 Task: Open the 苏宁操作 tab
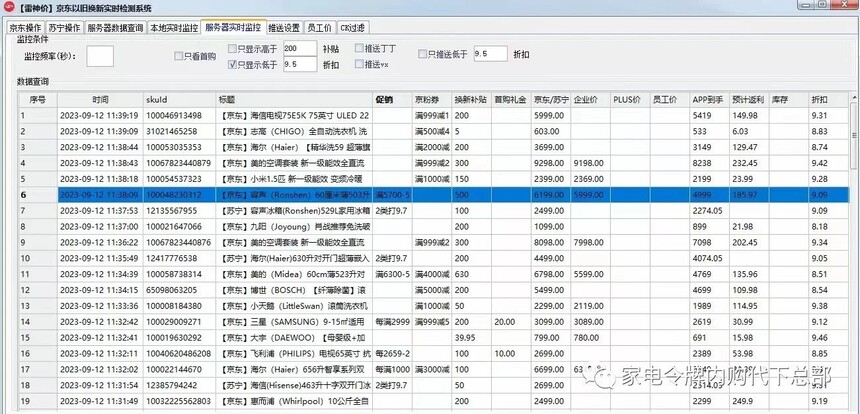[x=64, y=29]
